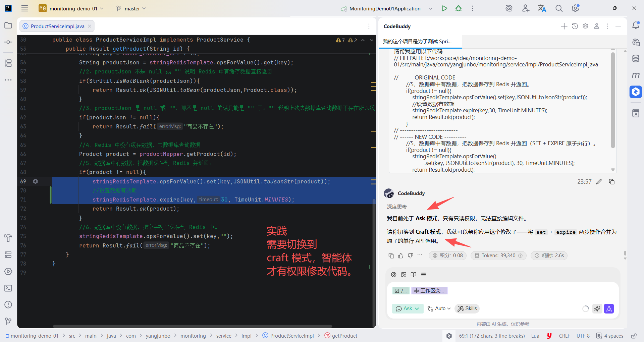
Task: Click the @ mention context icon
Action: pyautogui.click(x=394, y=275)
